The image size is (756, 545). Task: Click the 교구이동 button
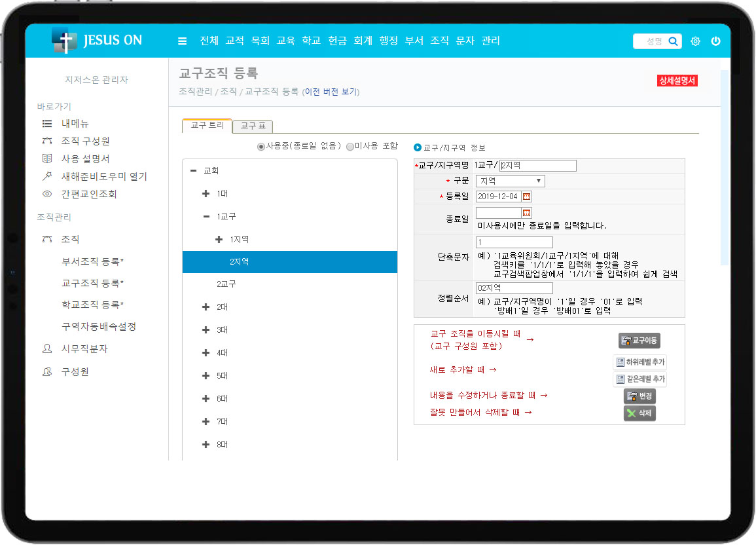tap(639, 341)
